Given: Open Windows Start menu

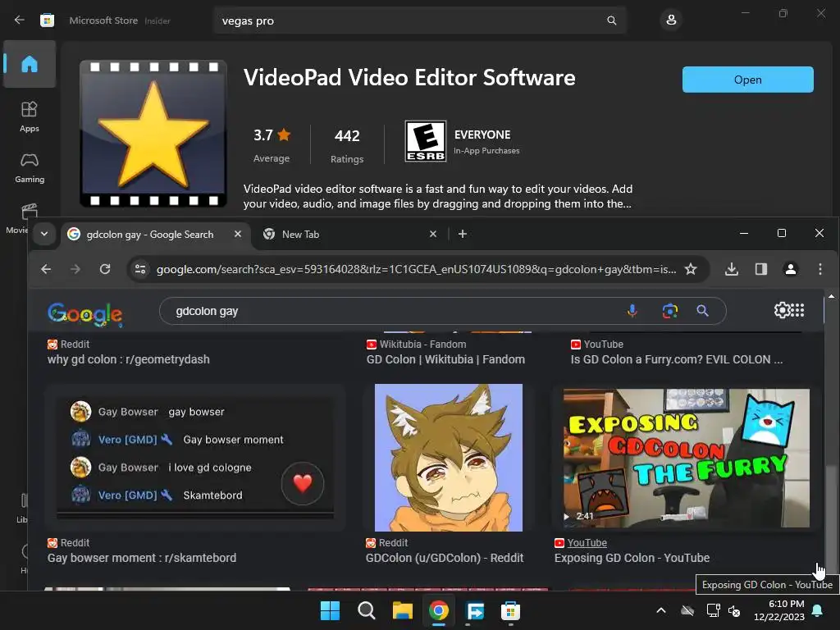Looking at the screenshot, I should point(330,610).
